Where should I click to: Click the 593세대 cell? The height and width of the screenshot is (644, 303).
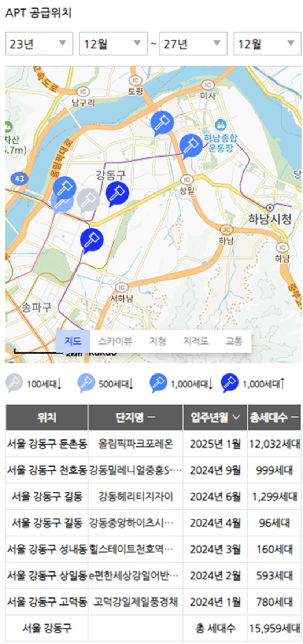tap(274, 576)
